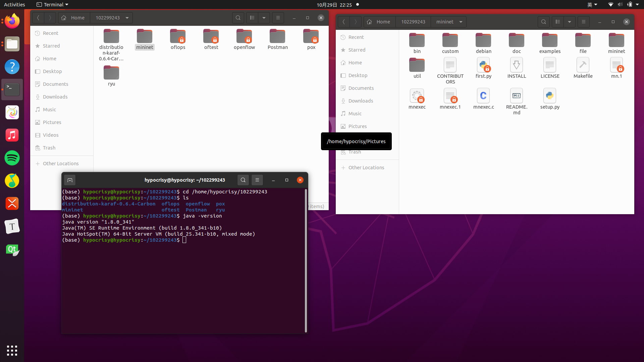Select Downloads in left sidebar
This screenshot has width=644, height=362.
coord(55,97)
